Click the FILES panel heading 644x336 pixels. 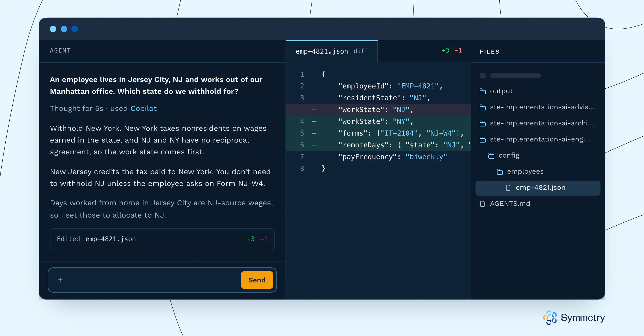pyautogui.click(x=489, y=52)
